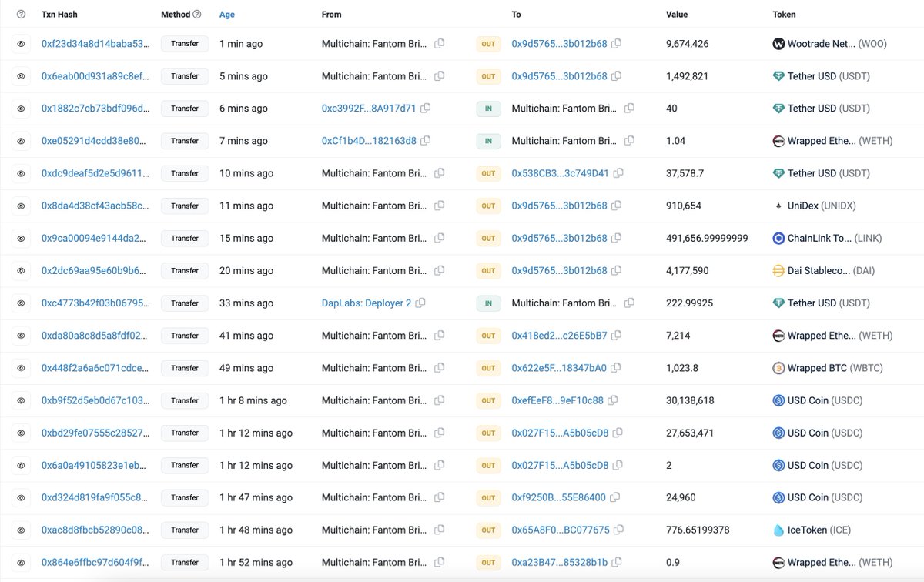
Task: Click the eye icon for txn 0xc4773b42f03b06795
Action: (22, 303)
